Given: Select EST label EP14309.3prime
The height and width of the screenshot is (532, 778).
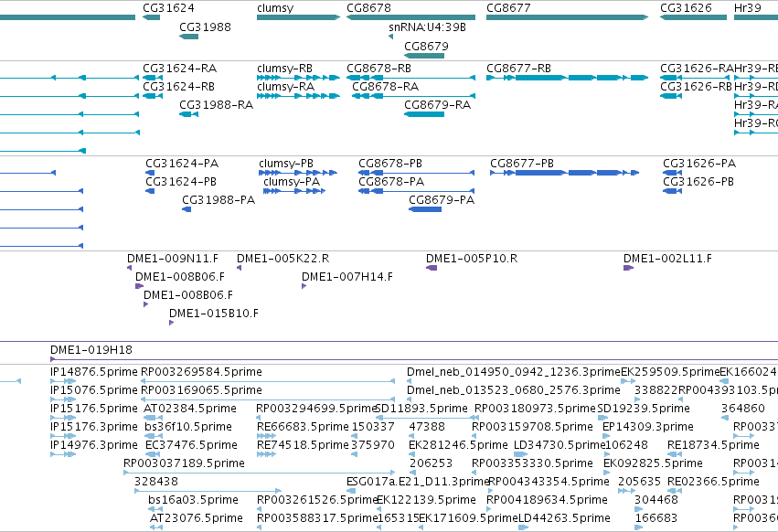Looking at the screenshot, I should point(648,427).
